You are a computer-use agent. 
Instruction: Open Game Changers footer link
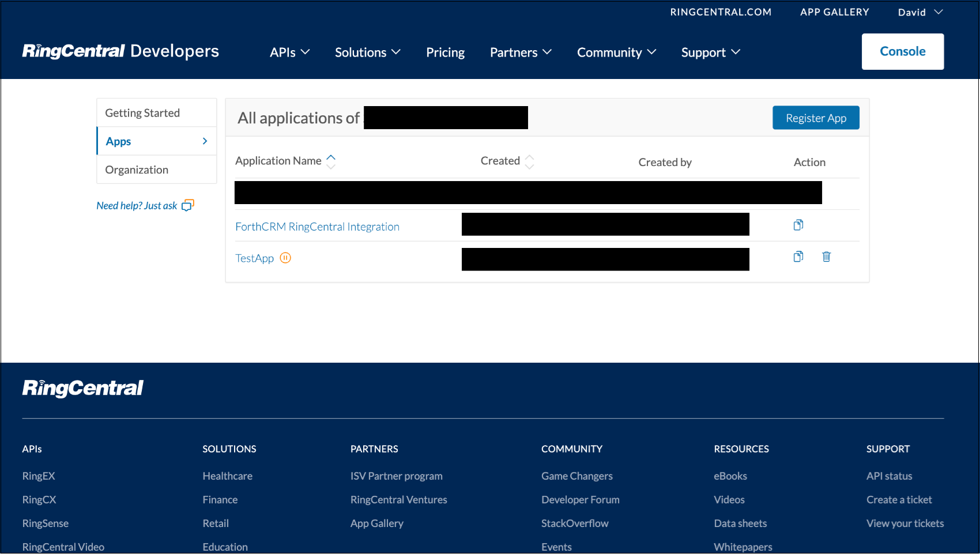(576, 476)
